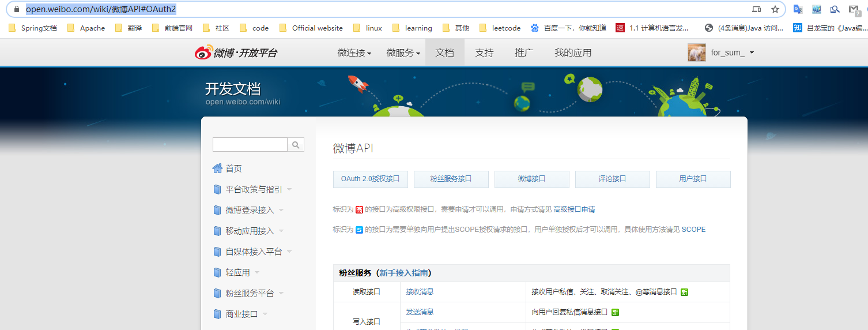Viewport: 868px width, 330px height.
Task: Expand the 粉丝服务平台 arrow
Action: tap(281, 293)
